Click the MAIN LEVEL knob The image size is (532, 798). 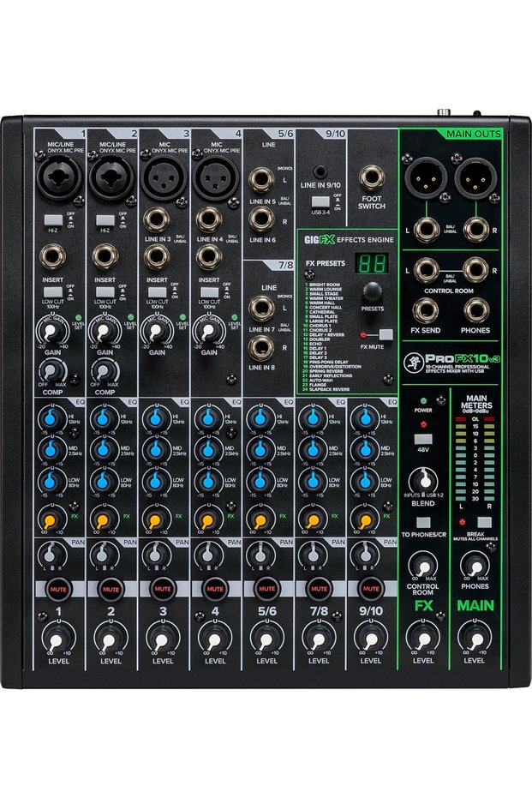pos(474,639)
